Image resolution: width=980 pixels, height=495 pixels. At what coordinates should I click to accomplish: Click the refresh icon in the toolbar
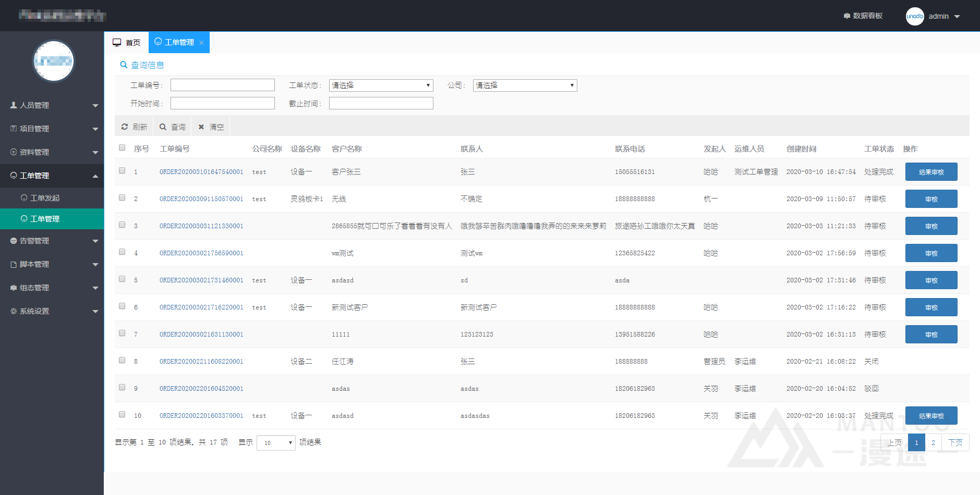(125, 127)
